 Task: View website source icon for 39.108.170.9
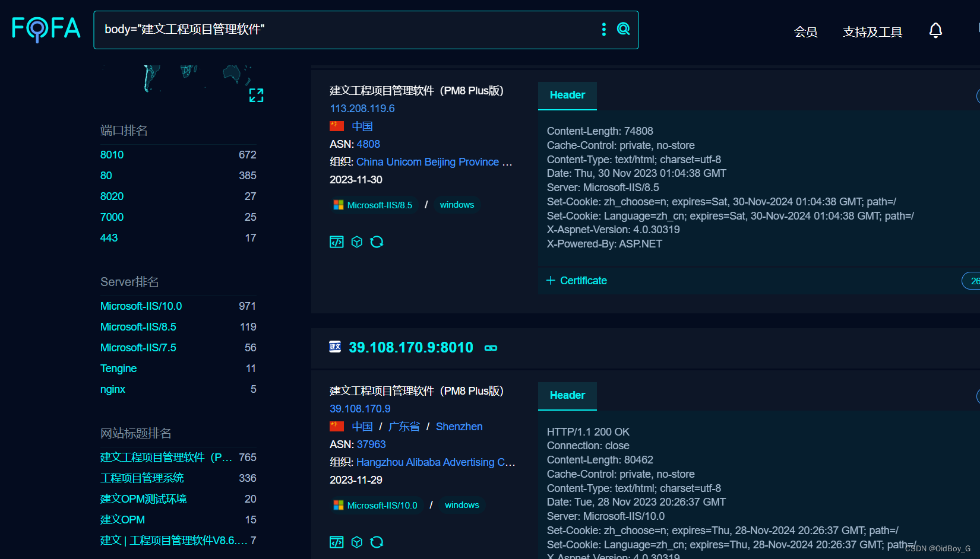tap(337, 542)
